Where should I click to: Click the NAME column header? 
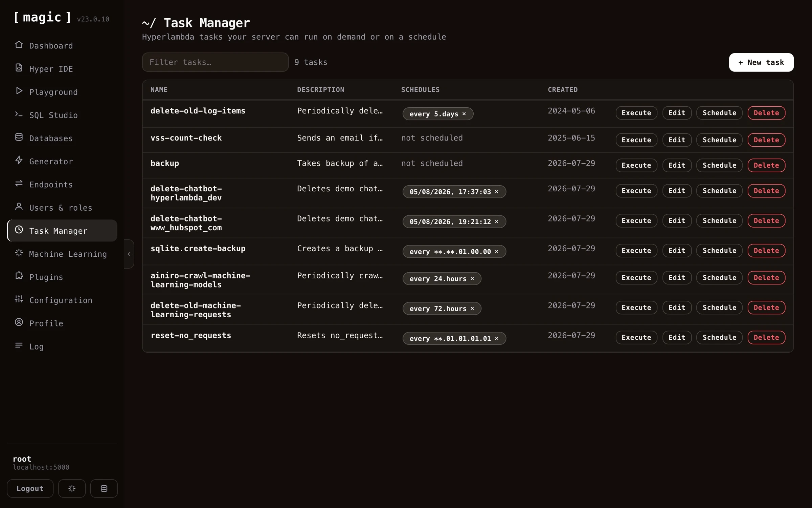tap(159, 90)
